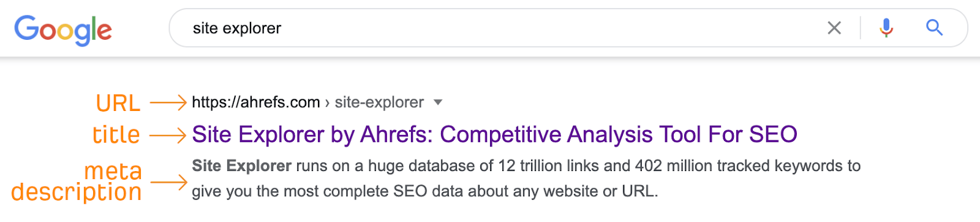Click the vertical divider in the search box
Screen dimensions: 980x222
click(x=861, y=28)
